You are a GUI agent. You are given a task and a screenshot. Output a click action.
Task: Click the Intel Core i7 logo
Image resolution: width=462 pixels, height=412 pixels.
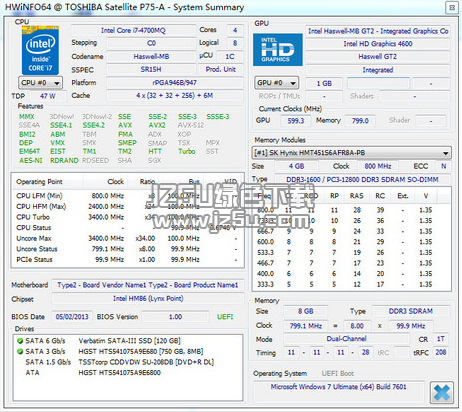40,50
